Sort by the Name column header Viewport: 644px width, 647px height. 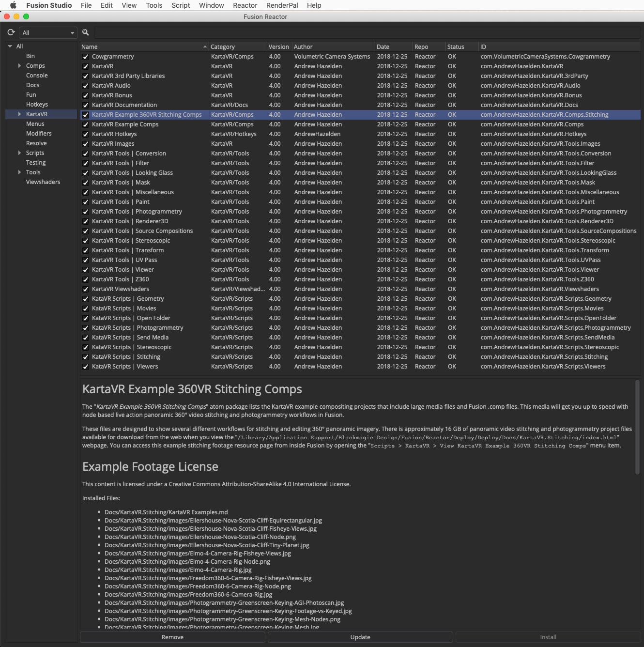point(144,47)
